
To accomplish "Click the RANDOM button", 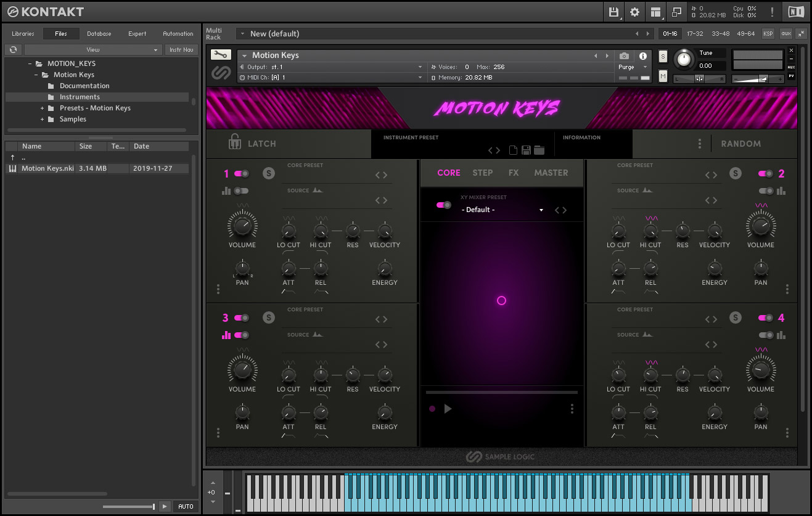I will (x=740, y=144).
